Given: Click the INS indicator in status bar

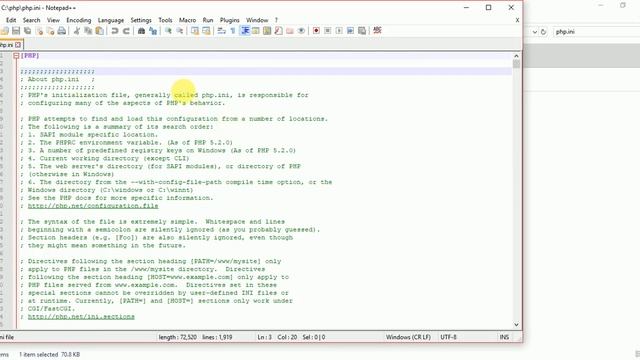Looking at the screenshot, I should click(504, 337).
